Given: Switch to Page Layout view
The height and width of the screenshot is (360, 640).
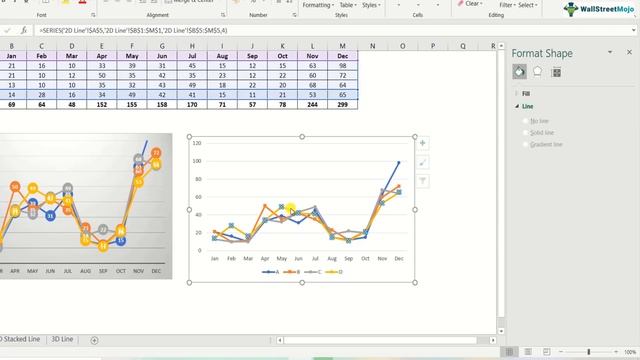Looking at the screenshot, I should [x=528, y=351].
